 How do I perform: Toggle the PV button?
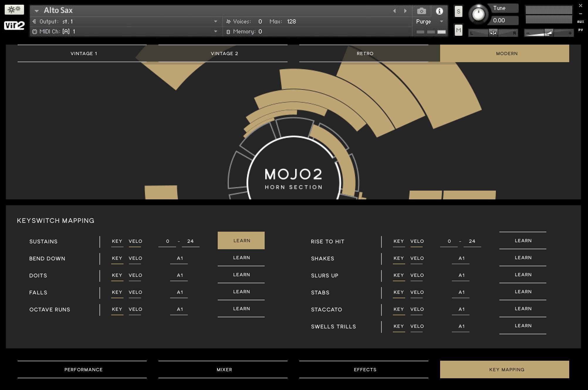(x=580, y=30)
